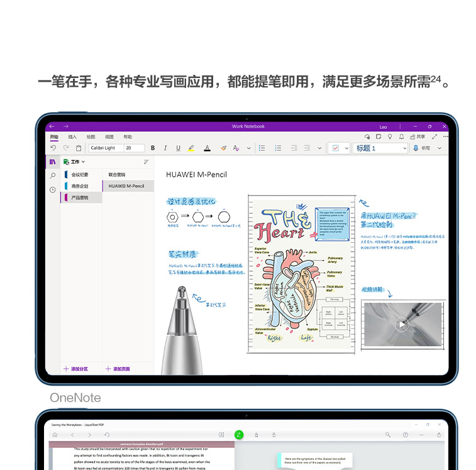Expand the dictate options chevron

pos(440,148)
